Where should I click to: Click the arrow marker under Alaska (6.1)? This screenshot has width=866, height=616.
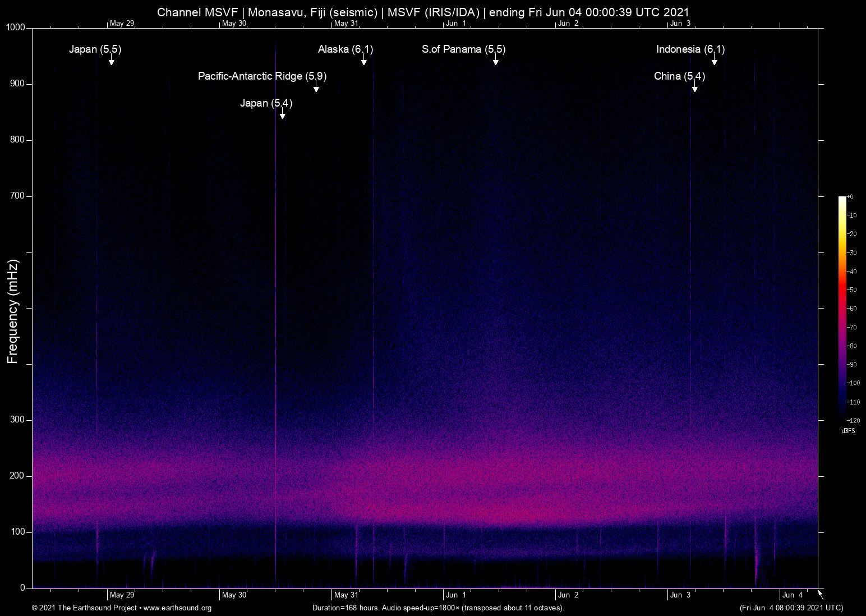pyautogui.click(x=364, y=61)
